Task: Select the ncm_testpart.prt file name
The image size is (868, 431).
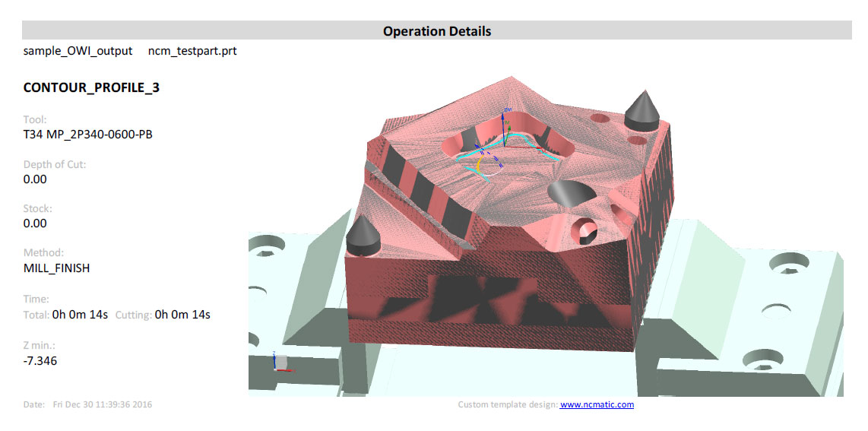Action: pyautogui.click(x=192, y=51)
